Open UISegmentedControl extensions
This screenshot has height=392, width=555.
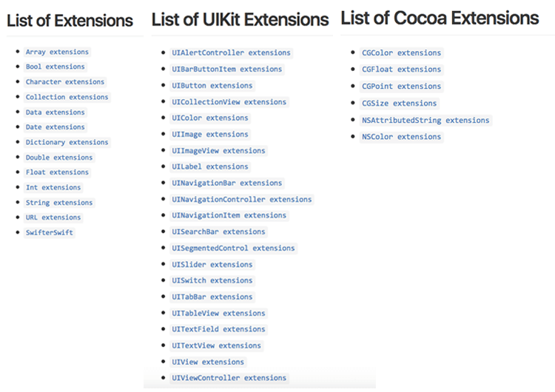tap(233, 249)
